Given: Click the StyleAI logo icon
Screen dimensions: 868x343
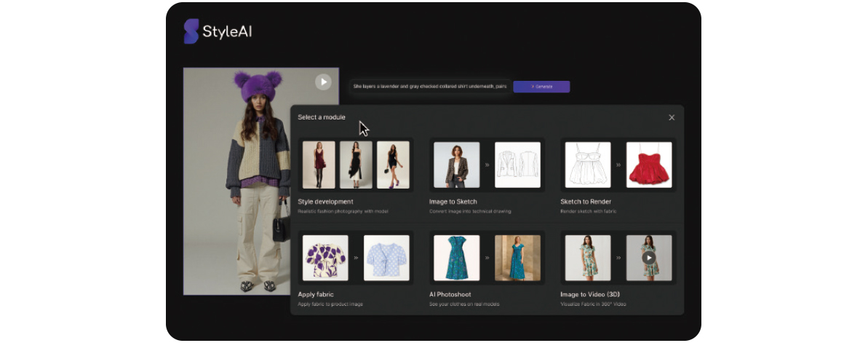Looking at the screenshot, I should tap(191, 31).
